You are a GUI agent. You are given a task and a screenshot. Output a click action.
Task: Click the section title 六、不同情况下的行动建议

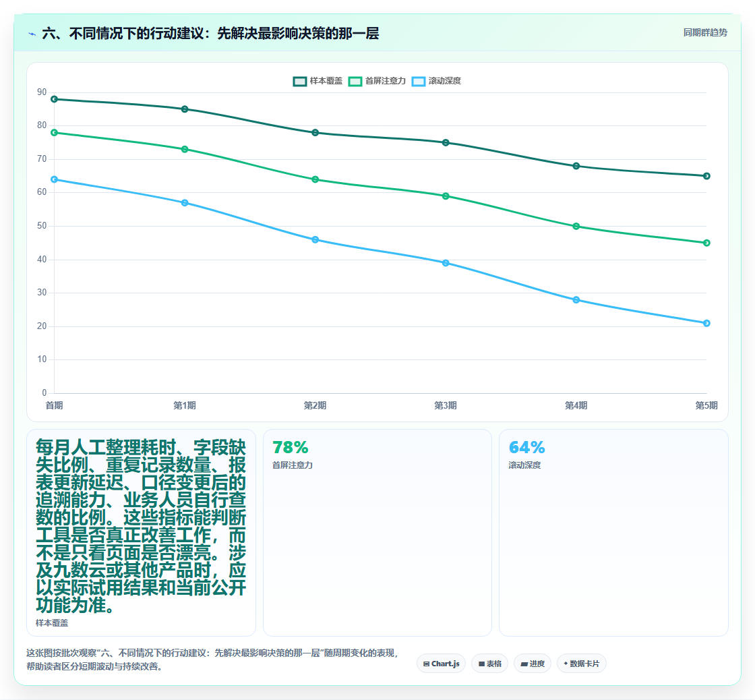[210, 33]
